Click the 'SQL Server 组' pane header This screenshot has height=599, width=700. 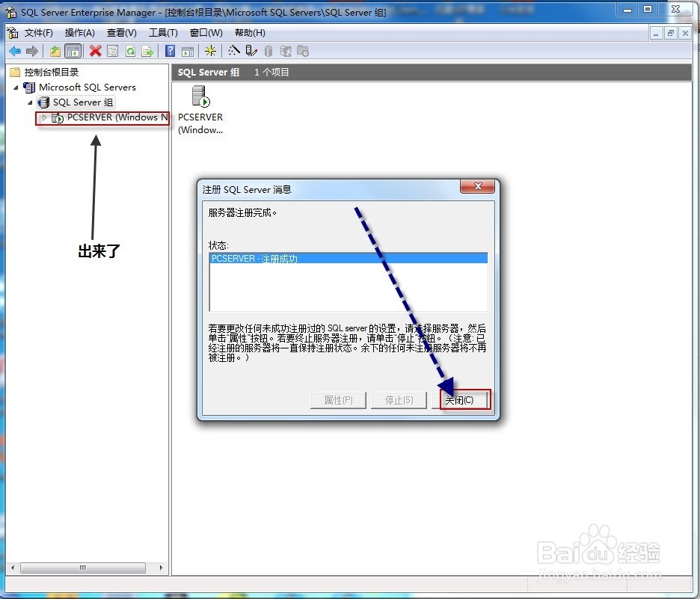click(x=209, y=73)
